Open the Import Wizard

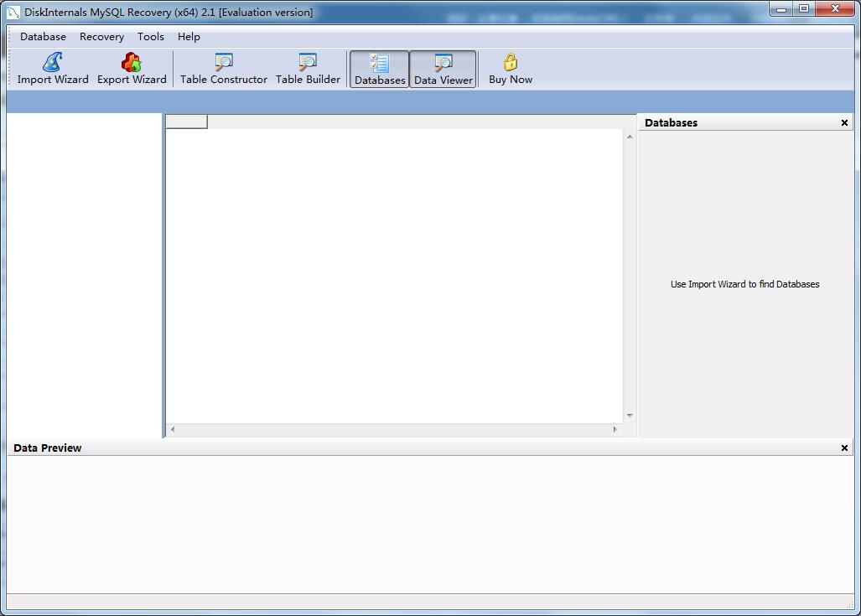coord(52,69)
